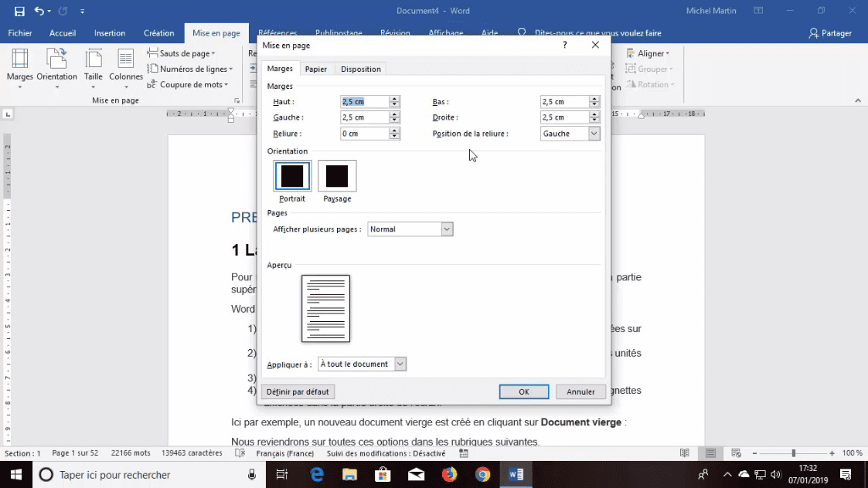This screenshot has width=868, height=488.
Task: Click the Taille page size icon
Action: point(94,65)
